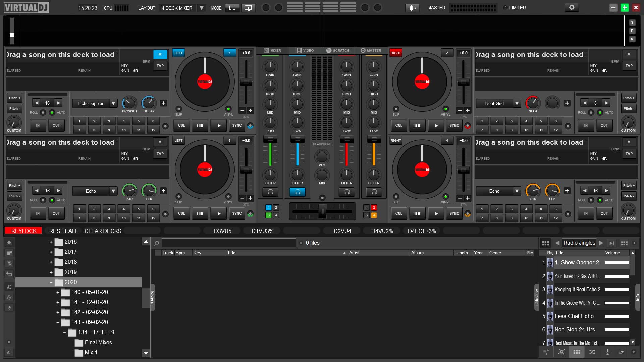Toggle KEYLOCK button

click(x=23, y=231)
